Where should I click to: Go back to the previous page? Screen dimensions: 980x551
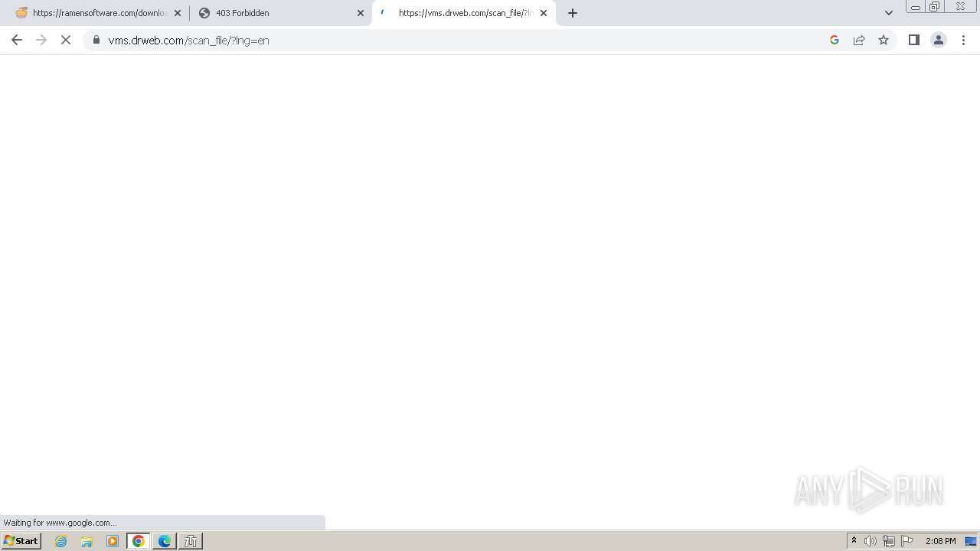tap(17, 40)
